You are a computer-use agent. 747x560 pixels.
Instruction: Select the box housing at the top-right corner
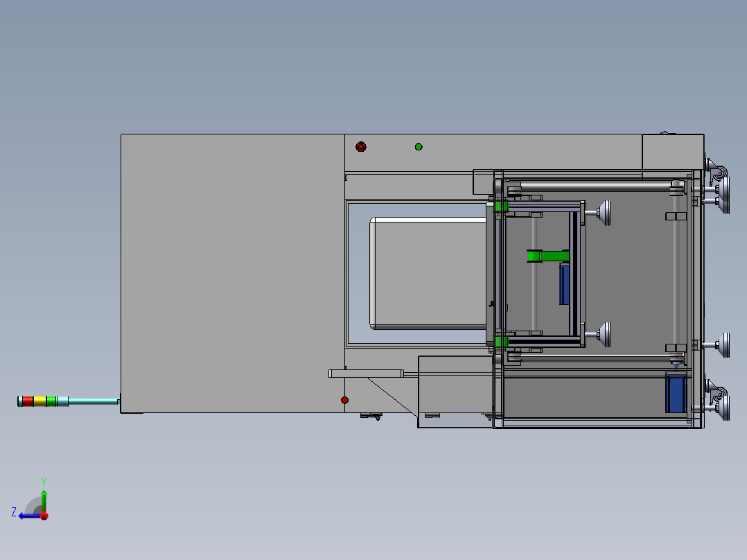tap(673, 157)
